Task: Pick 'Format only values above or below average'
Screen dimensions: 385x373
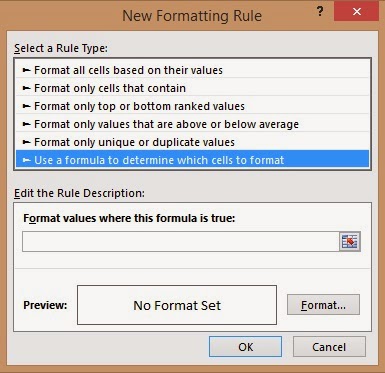Action: tap(192, 124)
